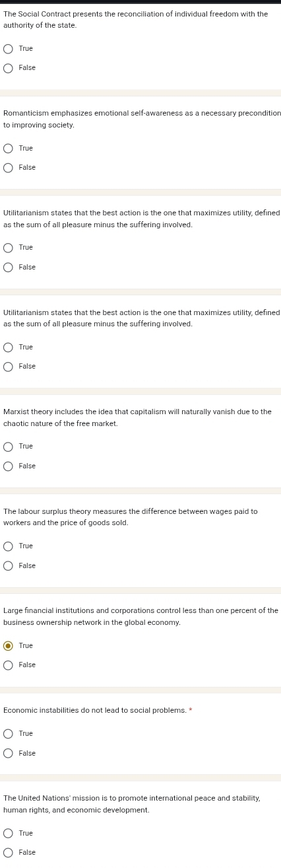Viewport: 281px width, 868px height.
Task: Answer True for Marxist theory capitalism question
Action: pos(9,447)
